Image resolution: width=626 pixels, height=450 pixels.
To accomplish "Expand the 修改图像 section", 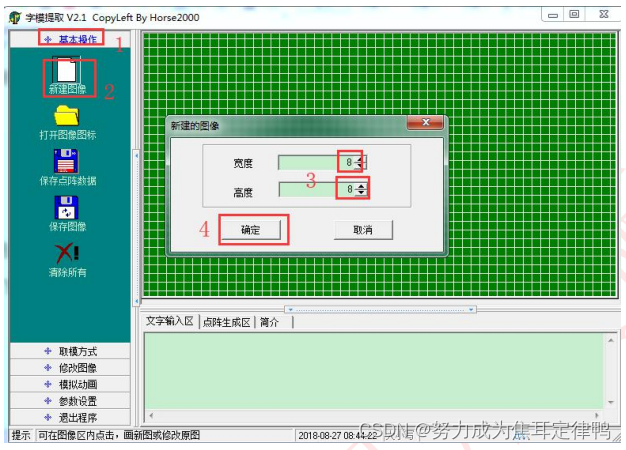I will (x=70, y=367).
